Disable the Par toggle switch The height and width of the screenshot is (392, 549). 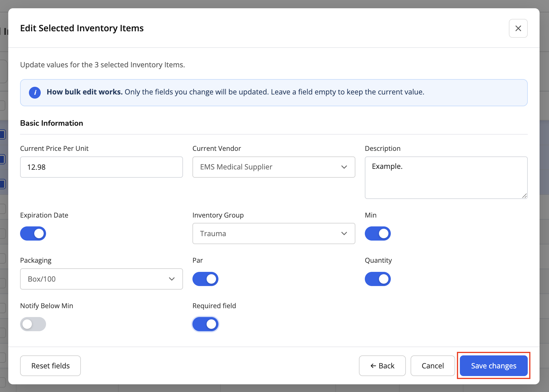pyautogui.click(x=205, y=279)
